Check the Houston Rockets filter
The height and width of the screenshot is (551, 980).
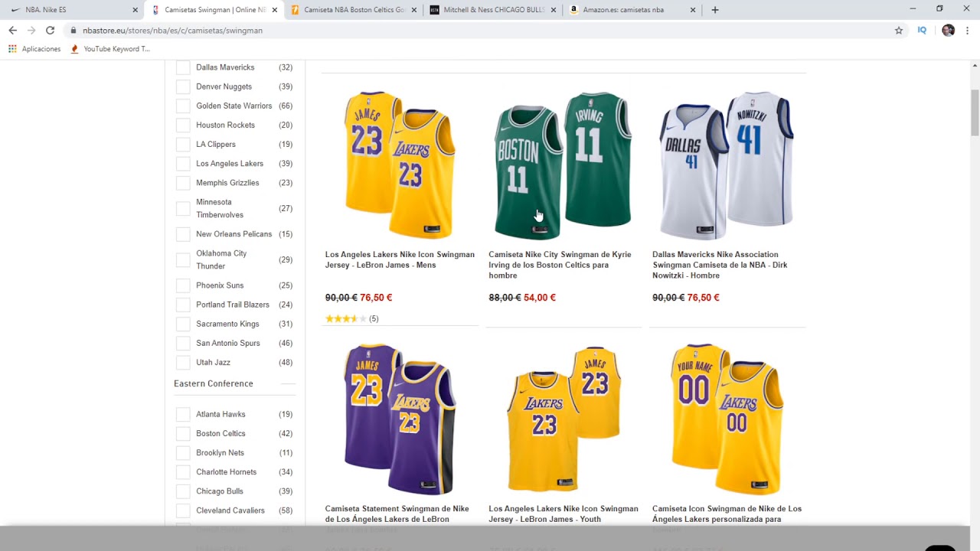(x=183, y=125)
